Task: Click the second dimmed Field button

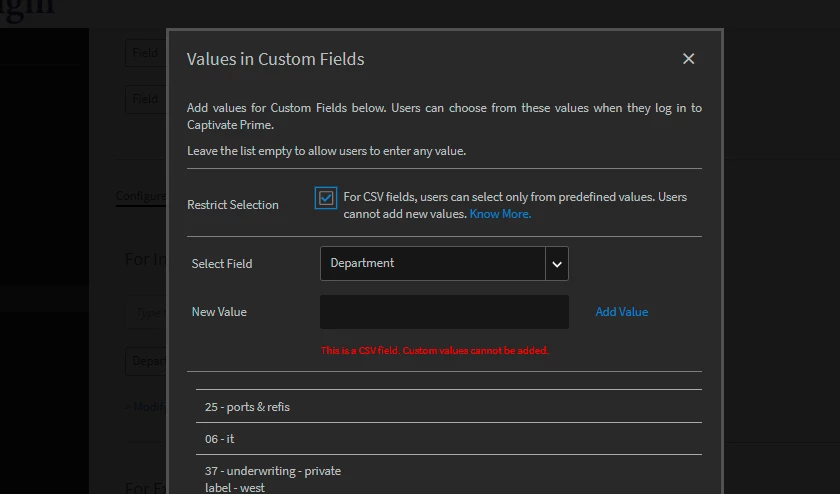Action: point(146,99)
